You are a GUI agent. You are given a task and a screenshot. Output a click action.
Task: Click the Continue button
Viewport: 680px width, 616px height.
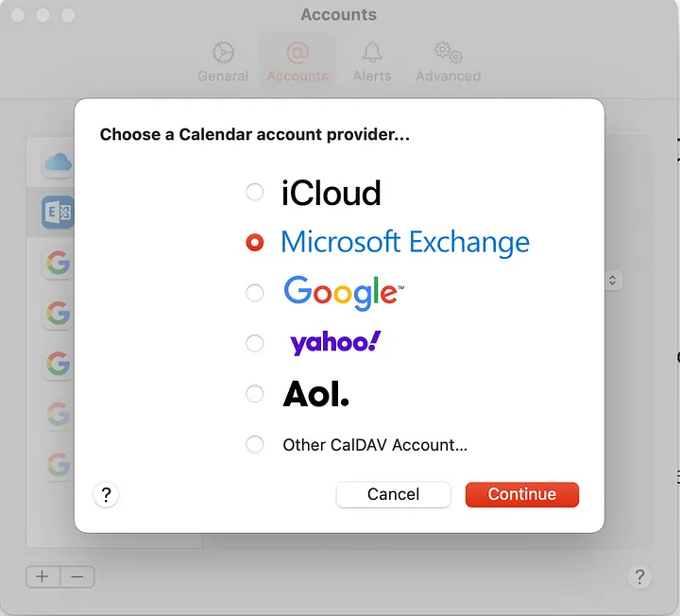[x=521, y=494]
